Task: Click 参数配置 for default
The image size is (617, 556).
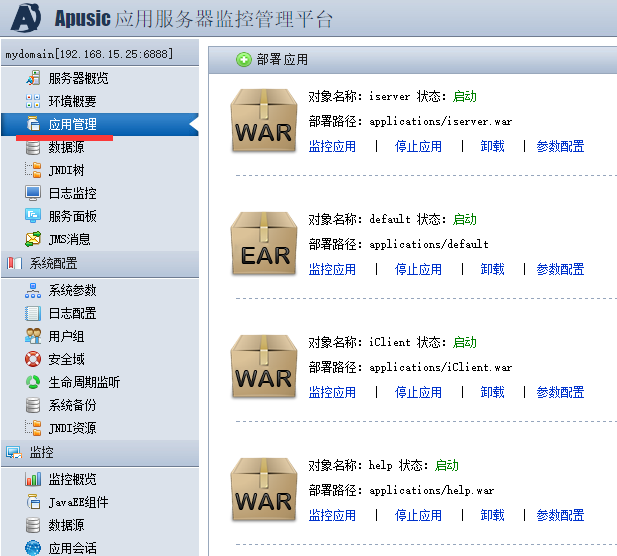Action: pyautogui.click(x=560, y=270)
